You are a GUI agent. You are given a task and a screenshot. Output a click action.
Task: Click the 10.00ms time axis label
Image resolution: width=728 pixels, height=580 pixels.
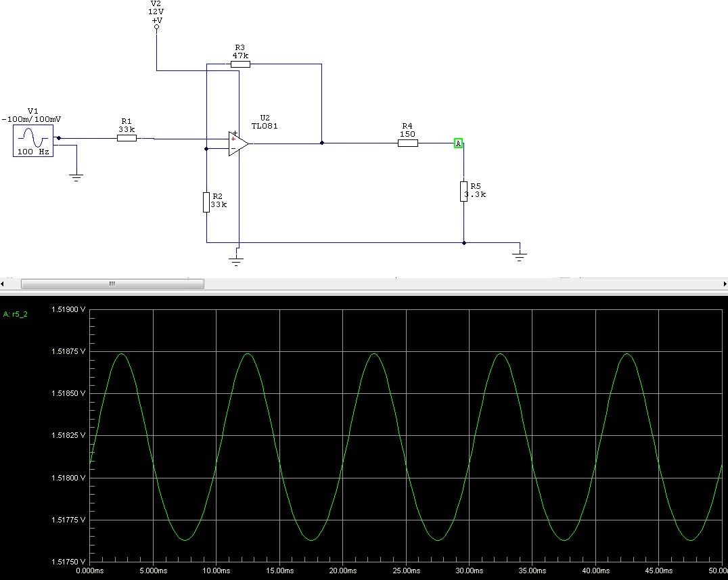click(x=217, y=571)
